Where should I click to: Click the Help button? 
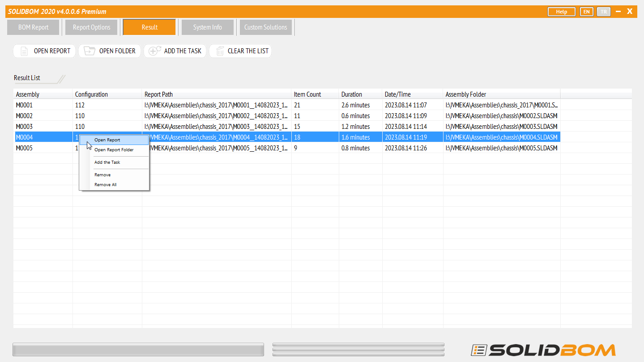pyautogui.click(x=562, y=12)
